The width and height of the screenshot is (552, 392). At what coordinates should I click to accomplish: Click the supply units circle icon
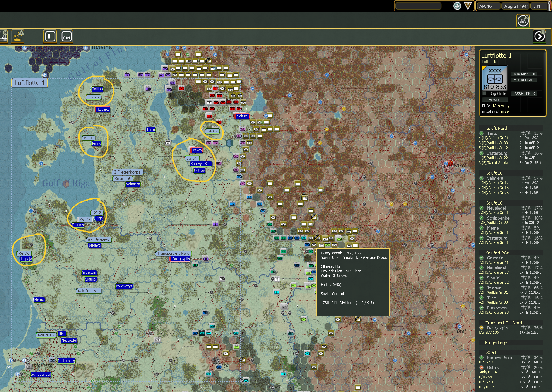point(523,21)
